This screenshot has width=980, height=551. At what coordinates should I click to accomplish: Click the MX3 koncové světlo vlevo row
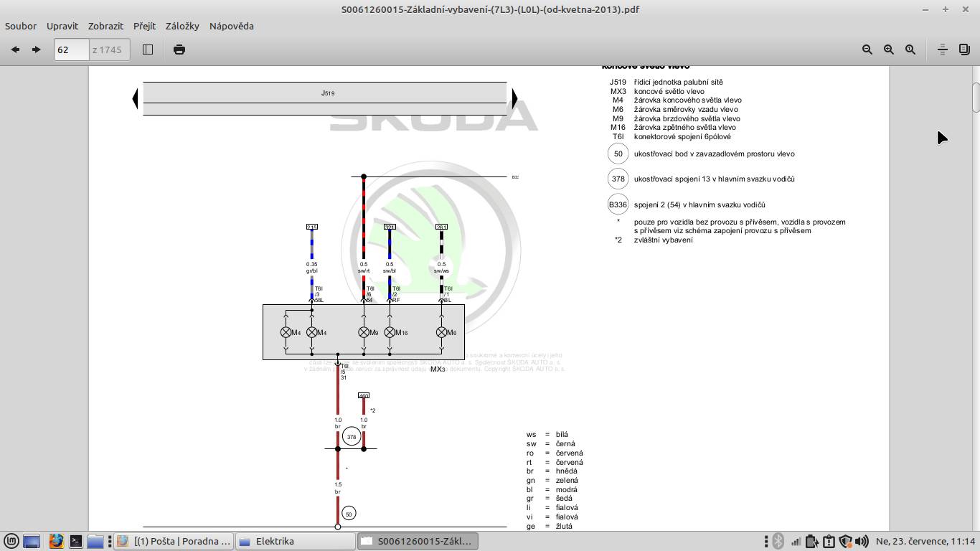point(657,91)
